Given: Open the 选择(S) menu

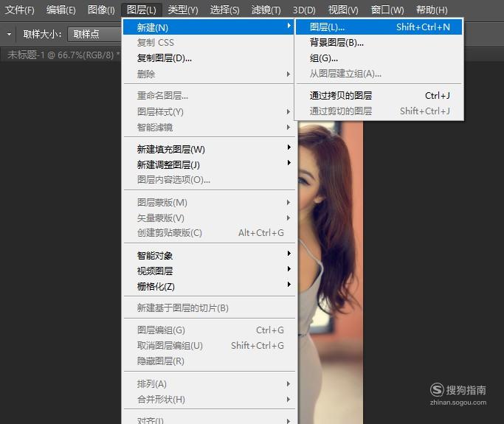Looking at the screenshot, I should (224, 10).
